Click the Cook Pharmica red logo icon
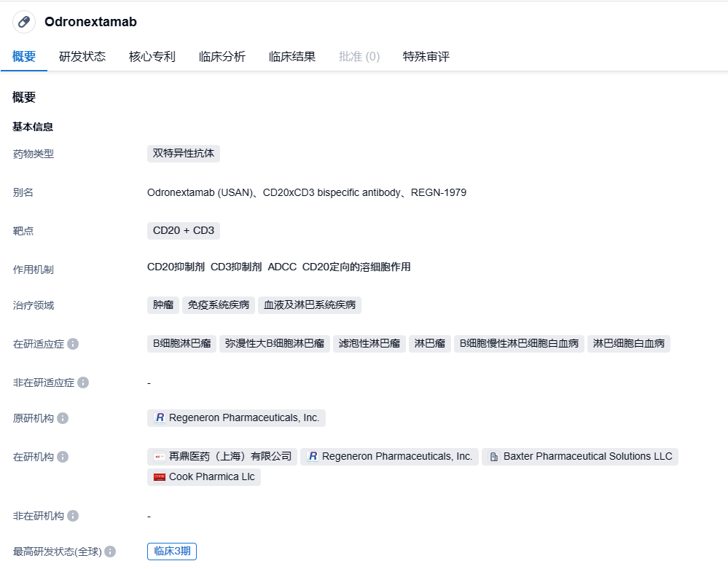Screen dimensions: 728x569 (x=160, y=477)
